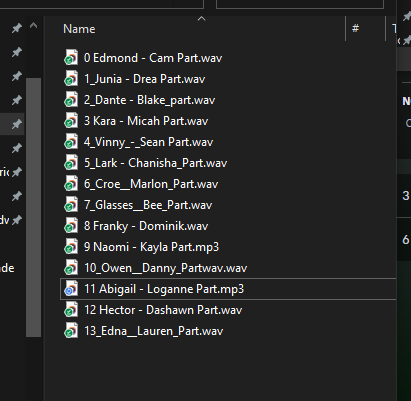Click the mp3 icon of 9 Naomi - Kayla Part.mp3
The width and height of the screenshot is (411, 401).
[x=71, y=246]
